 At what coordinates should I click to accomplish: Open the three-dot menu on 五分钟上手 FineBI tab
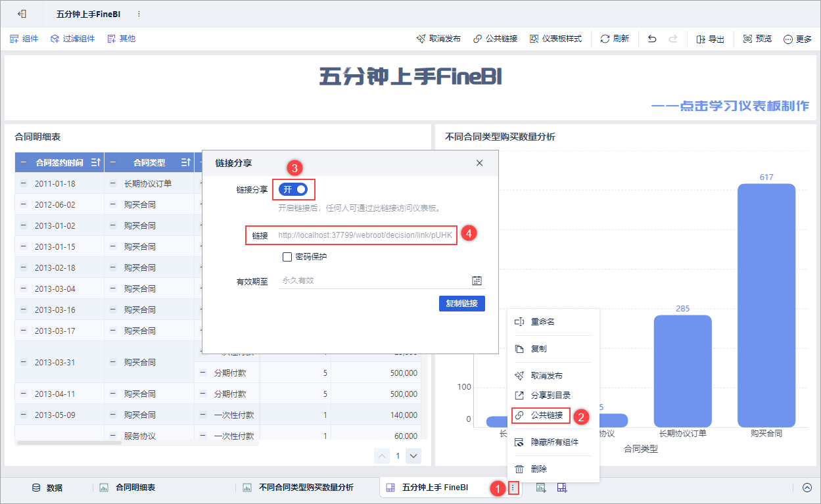(513, 488)
